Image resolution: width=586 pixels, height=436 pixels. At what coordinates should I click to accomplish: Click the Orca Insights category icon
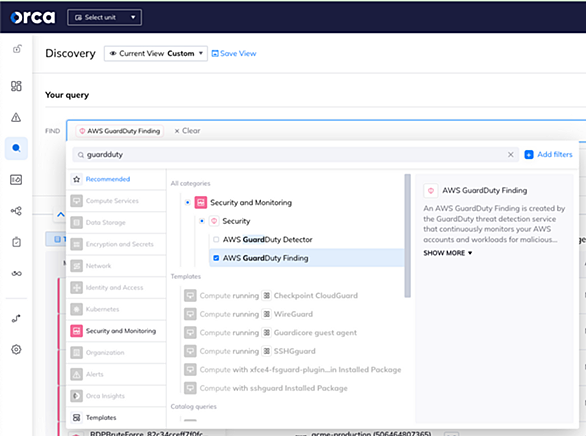pyautogui.click(x=77, y=396)
